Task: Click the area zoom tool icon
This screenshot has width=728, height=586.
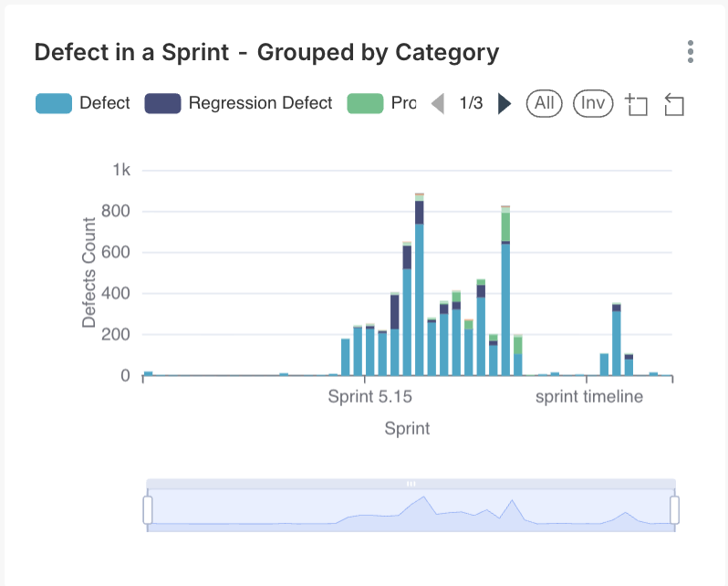Action: click(636, 104)
